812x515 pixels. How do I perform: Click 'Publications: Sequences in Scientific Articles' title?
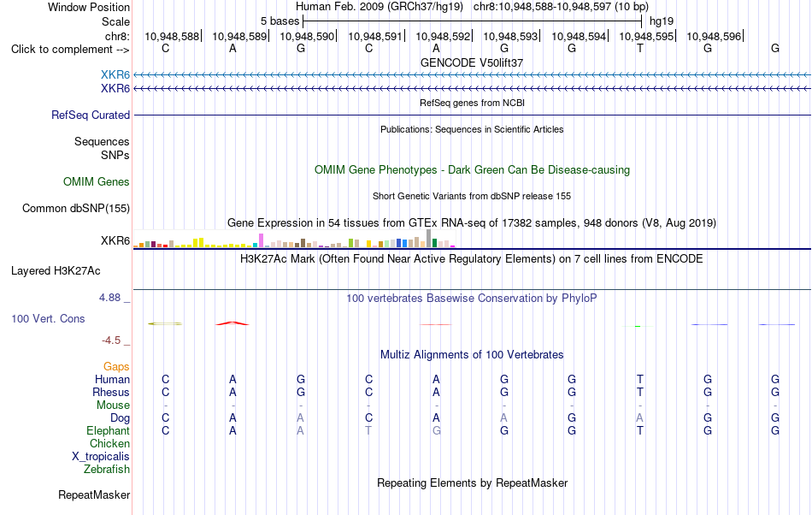(472, 129)
